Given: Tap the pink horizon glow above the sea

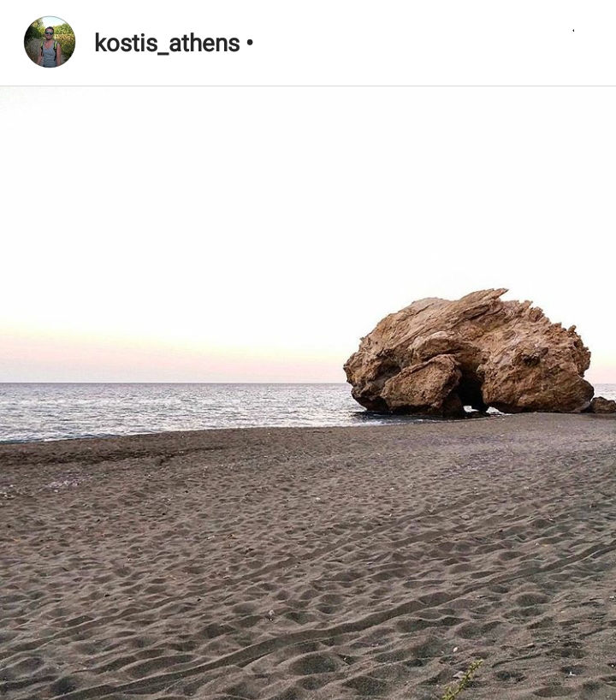Looking at the screenshot, I should point(169,355).
